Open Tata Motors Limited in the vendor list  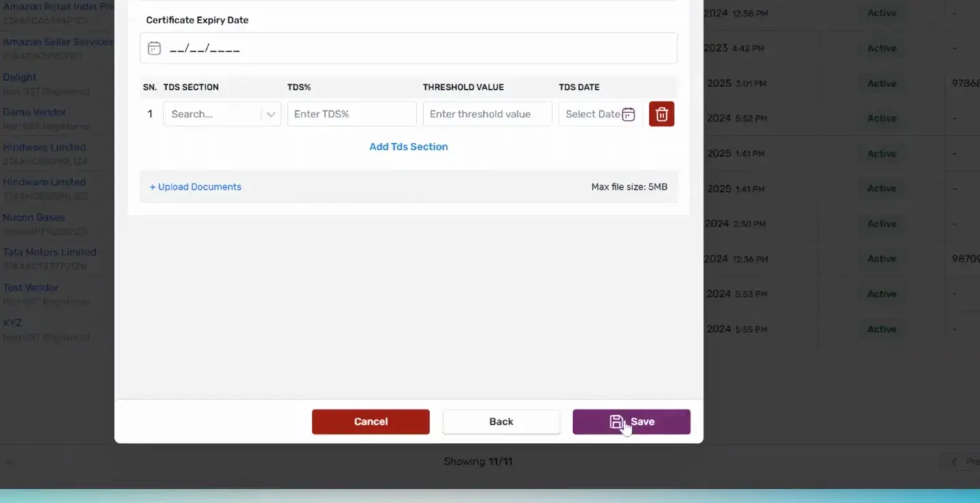50,252
